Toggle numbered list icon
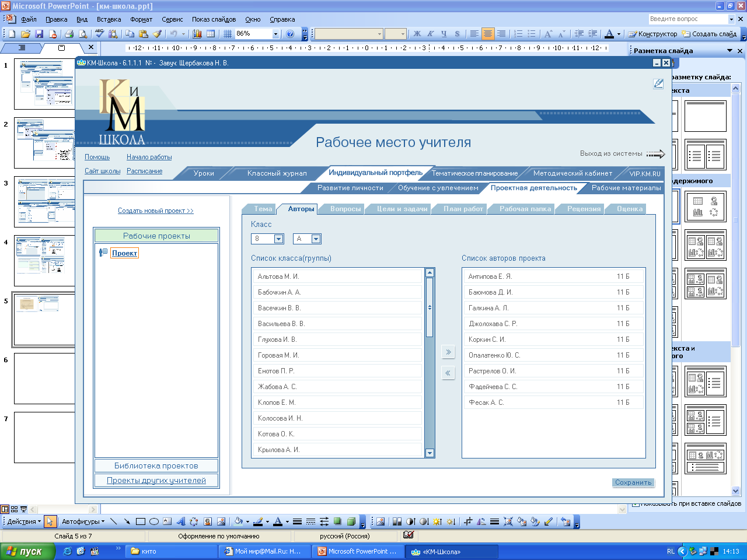Viewport: 747px width, 560px height. click(518, 34)
